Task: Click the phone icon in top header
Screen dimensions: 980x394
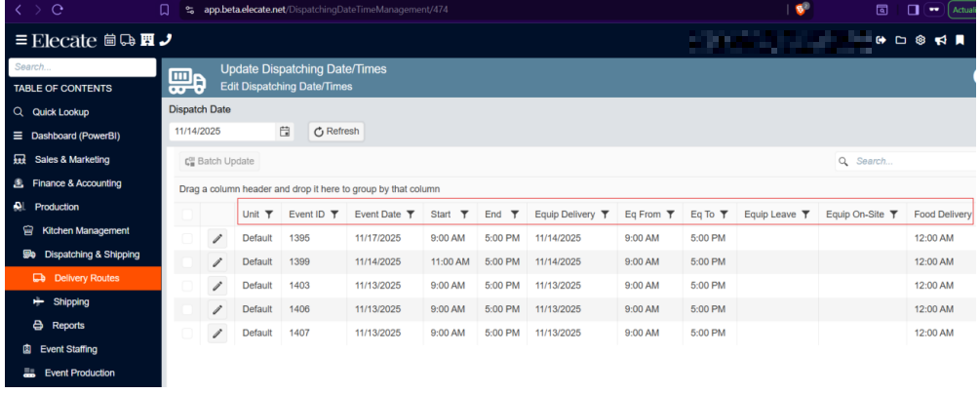Action: pos(164,40)
